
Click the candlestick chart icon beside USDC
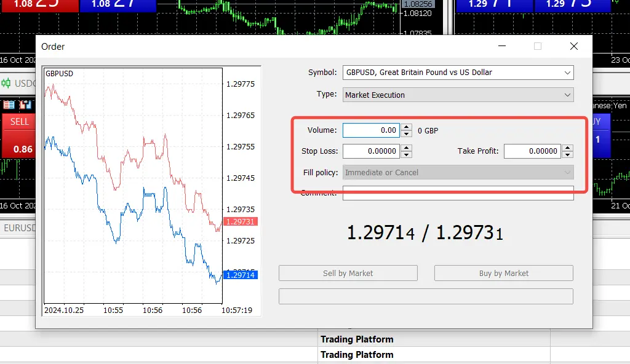6,84
